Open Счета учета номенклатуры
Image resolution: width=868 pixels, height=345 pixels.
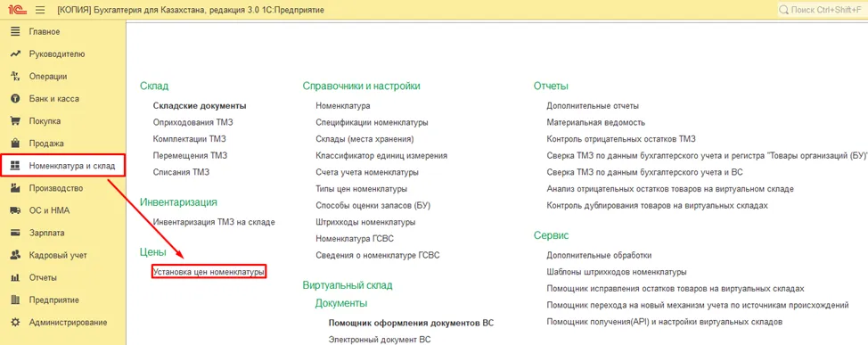coord(367,172)
